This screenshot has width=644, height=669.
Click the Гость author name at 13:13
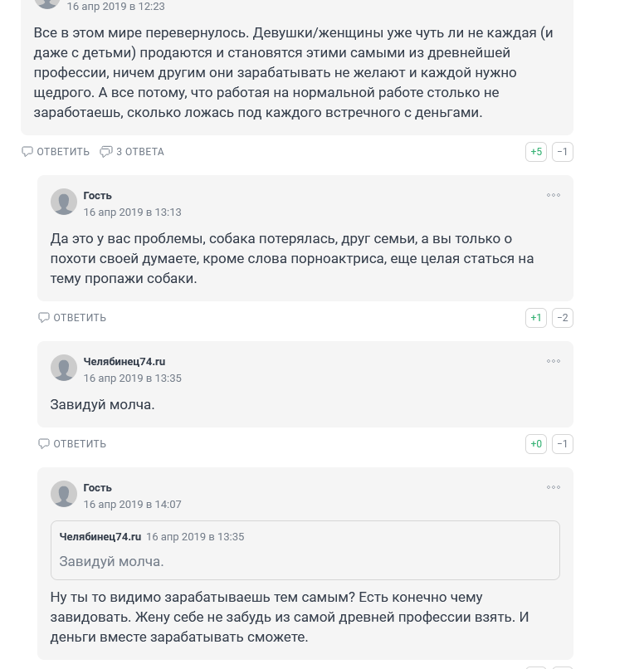(x=97, y=195)
